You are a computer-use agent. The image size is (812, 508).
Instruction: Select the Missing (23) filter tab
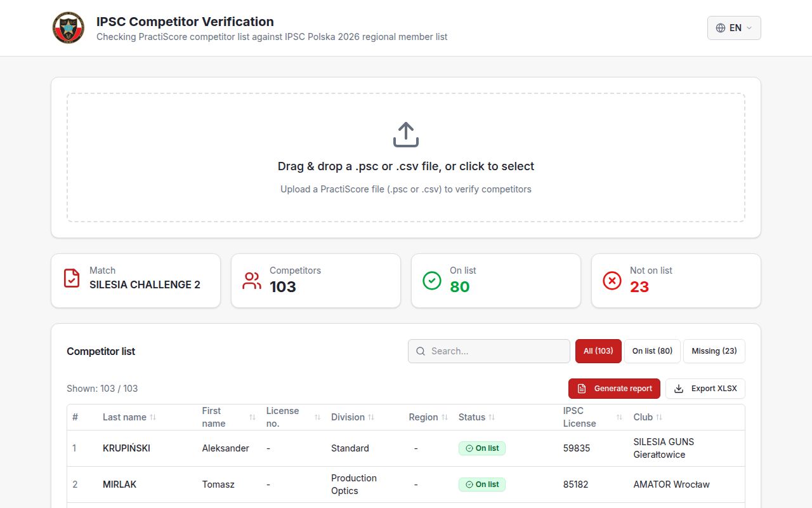[714, 351]
